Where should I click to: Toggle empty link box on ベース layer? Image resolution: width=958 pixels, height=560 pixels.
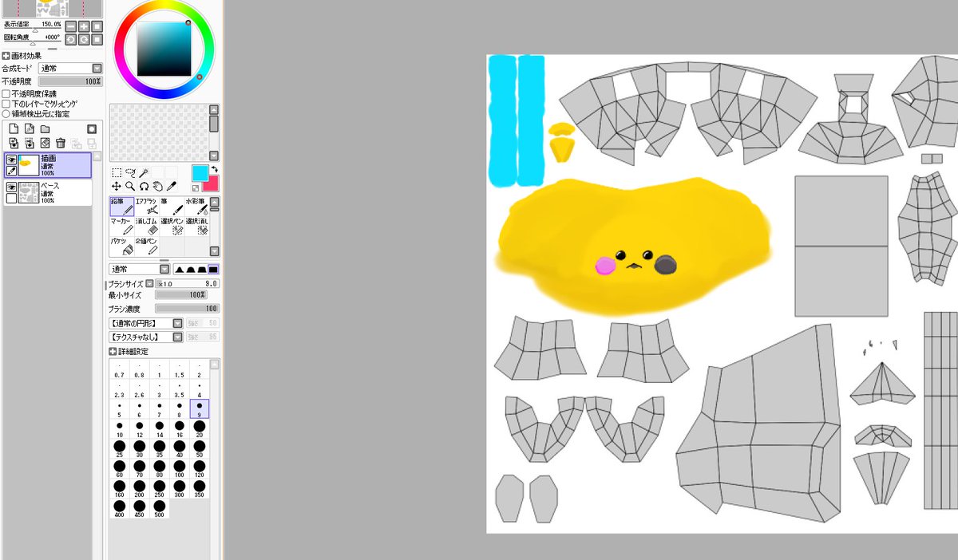pos(11,198)
